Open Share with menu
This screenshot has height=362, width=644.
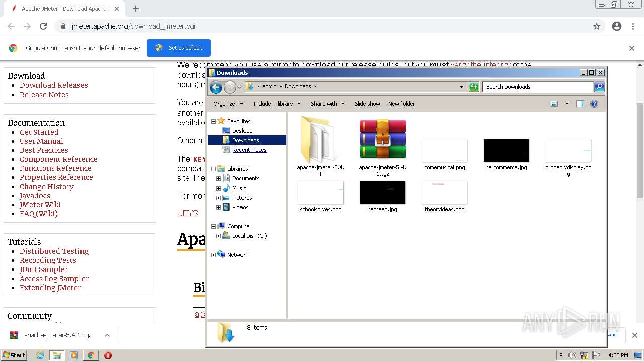click(328, 104)
